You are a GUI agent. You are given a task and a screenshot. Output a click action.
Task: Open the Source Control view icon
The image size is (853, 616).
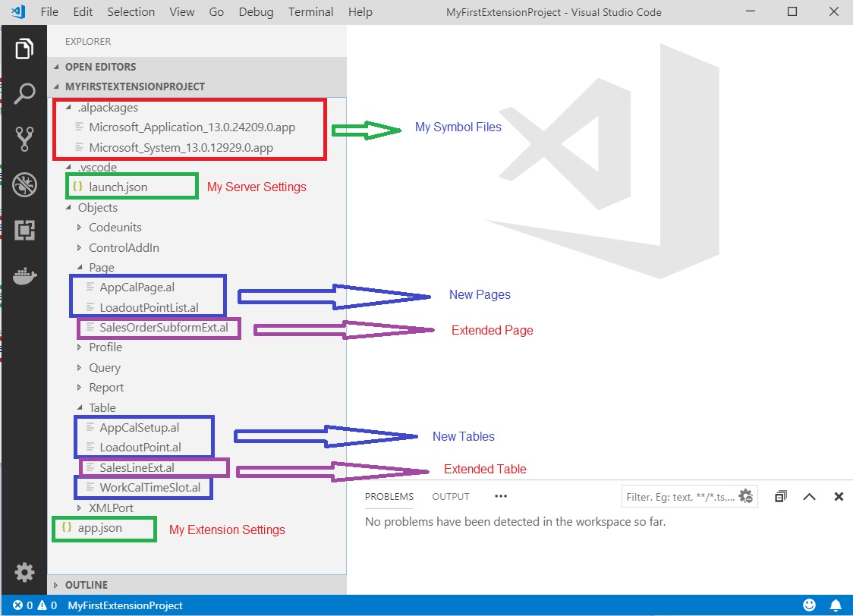pyautogui.click(x=24, y=139)
